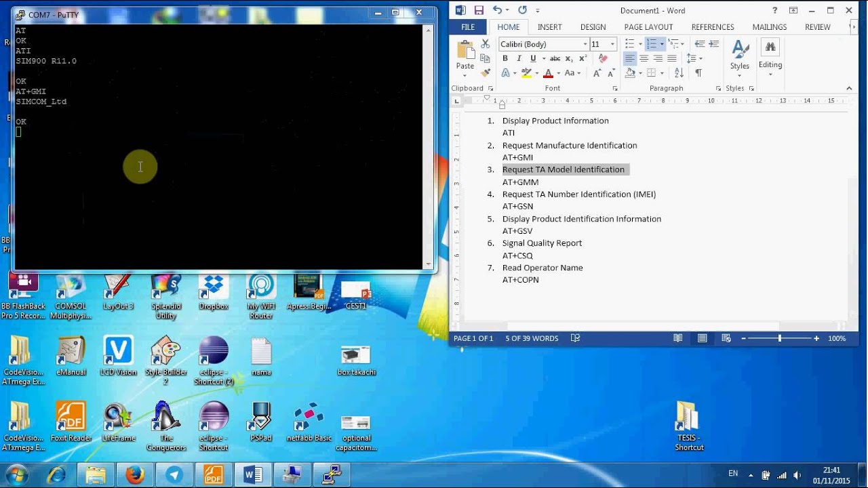Click the Increase Indent icon
This screenshot has height=488, width=868.
coord(713,44)
